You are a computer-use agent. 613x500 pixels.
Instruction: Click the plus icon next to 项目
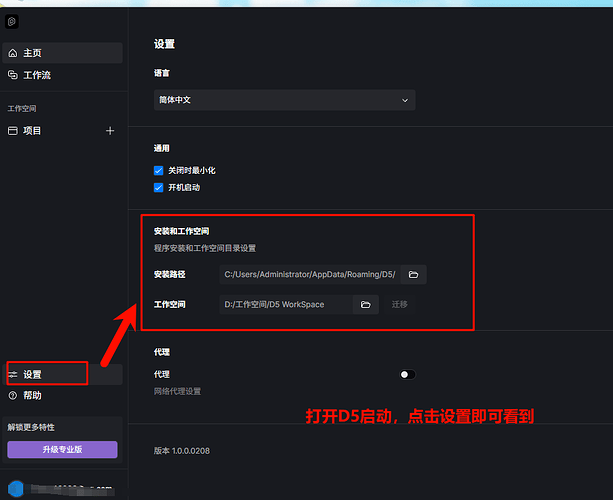pos(110,131)
